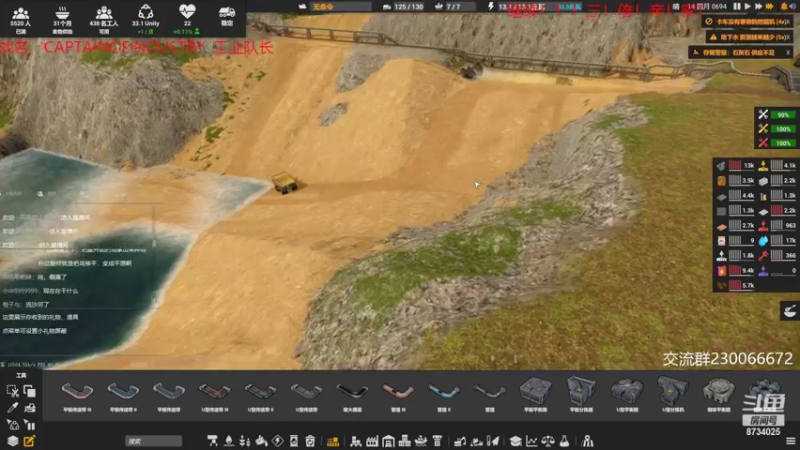Select the pause-entities tool

click(30, 424)
